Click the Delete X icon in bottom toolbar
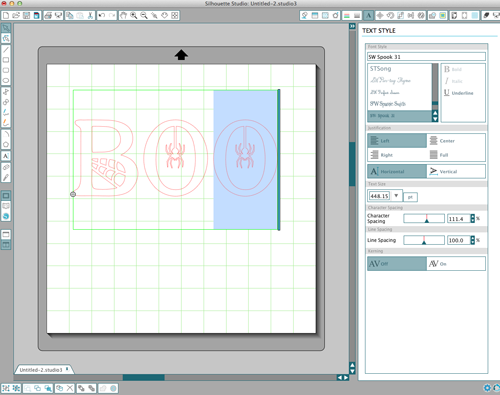The width and height of the screenshot is (500, 395). (70, 388)
